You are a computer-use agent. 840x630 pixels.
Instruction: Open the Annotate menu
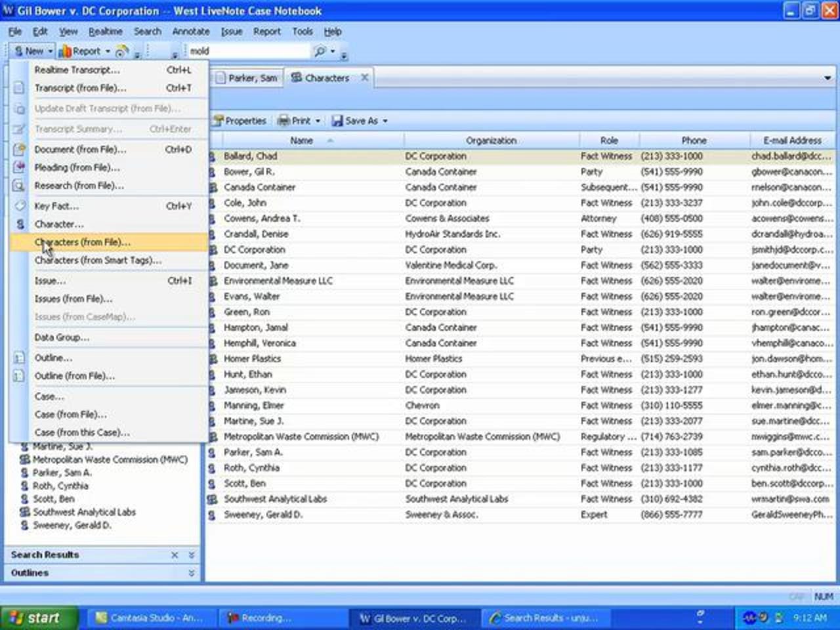point(190,31)
